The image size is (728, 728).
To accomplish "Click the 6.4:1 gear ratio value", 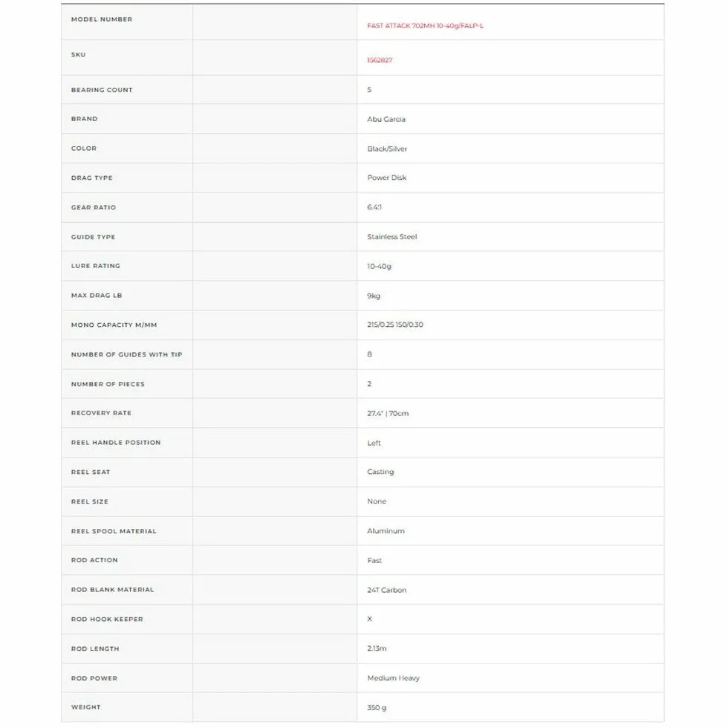I will tap(374, 207).
